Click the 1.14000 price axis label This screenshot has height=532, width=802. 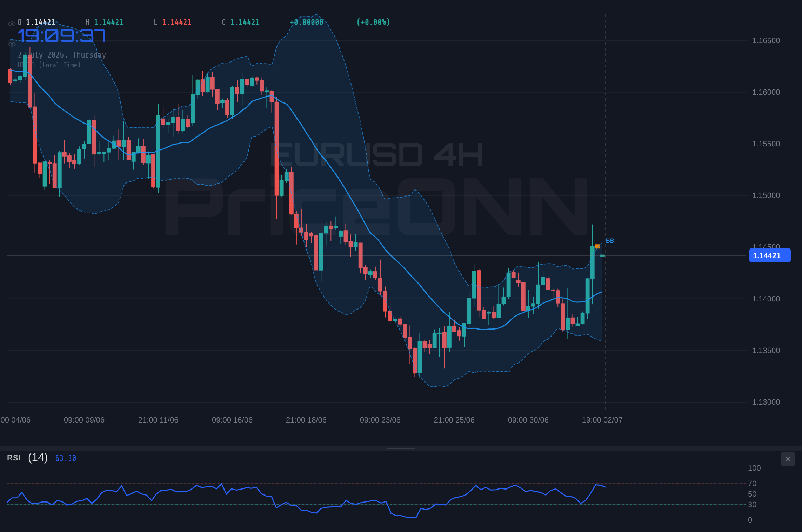pos(766,299)
